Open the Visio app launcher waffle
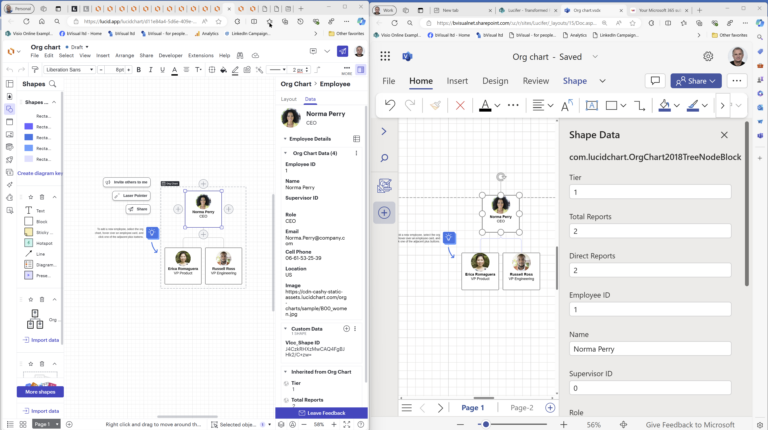Viewport: 768px width, 430px height. click(385, 56)
